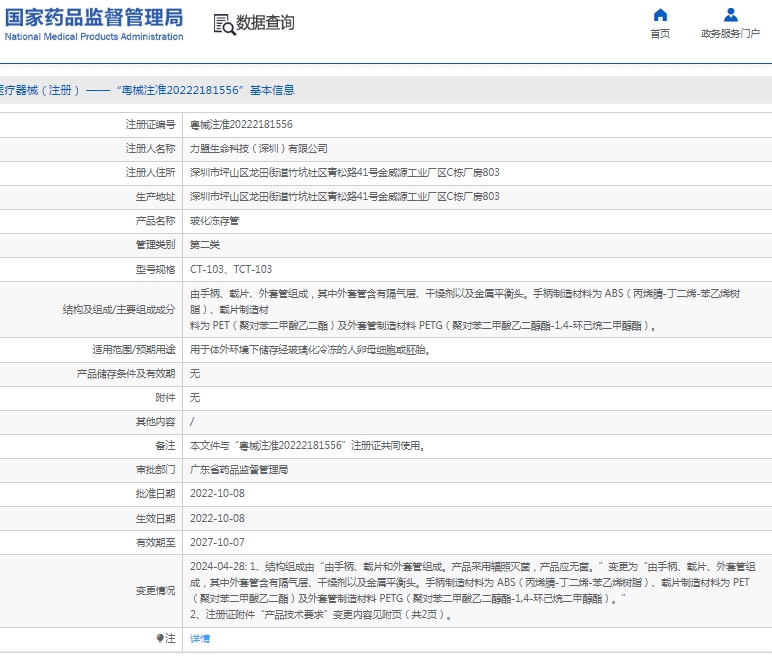772x659 pixels.
Task: Click the 数据查询 magnifier document icon
Action: pos(224,24)
